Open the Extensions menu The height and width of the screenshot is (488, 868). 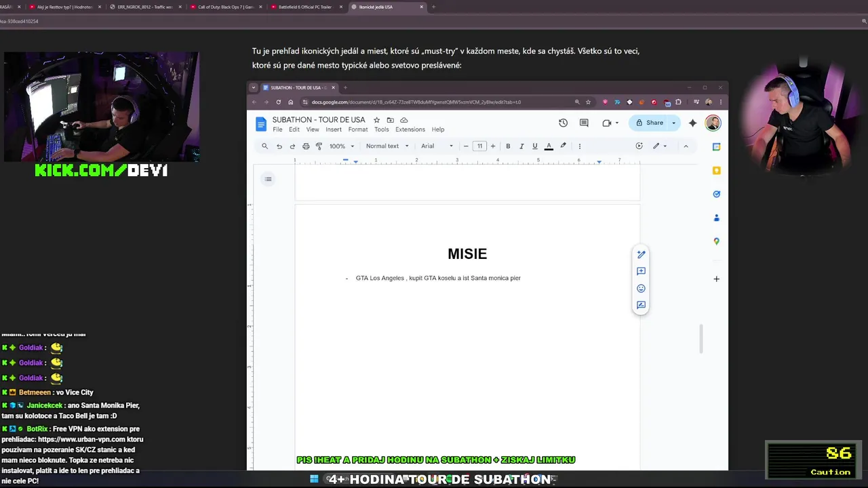coord(410,129)
